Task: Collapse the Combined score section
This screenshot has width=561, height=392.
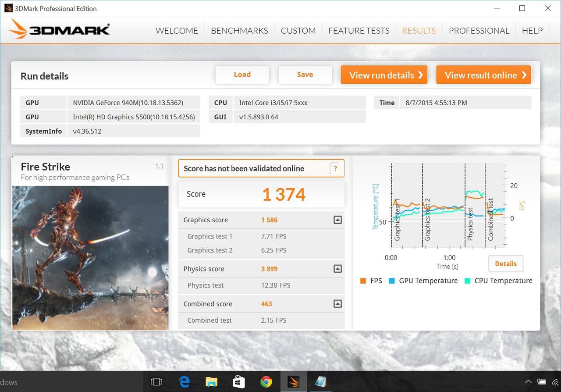Action: pos(337,303)
